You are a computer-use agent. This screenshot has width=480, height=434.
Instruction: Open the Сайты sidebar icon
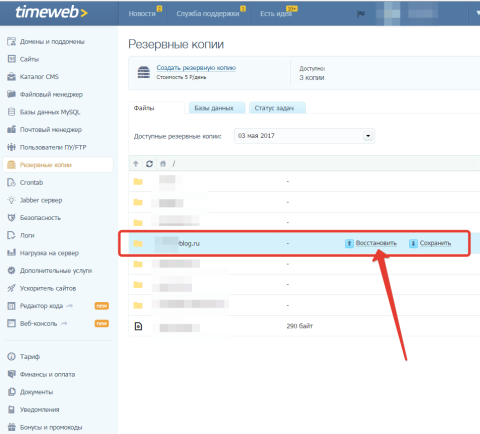click(x=11, y=59)
